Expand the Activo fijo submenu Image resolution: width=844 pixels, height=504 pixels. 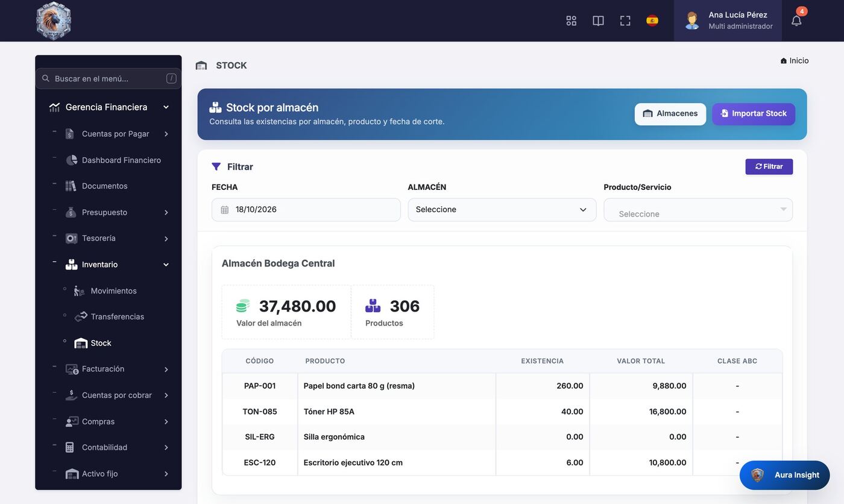tap(166, 474)
